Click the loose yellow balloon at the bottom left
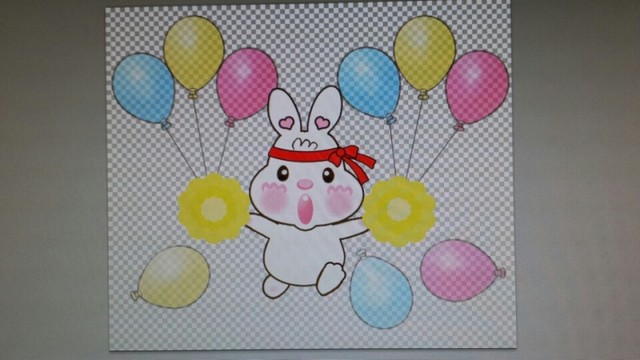The height and width of the screenshot is (360, 640). (171, 277)
